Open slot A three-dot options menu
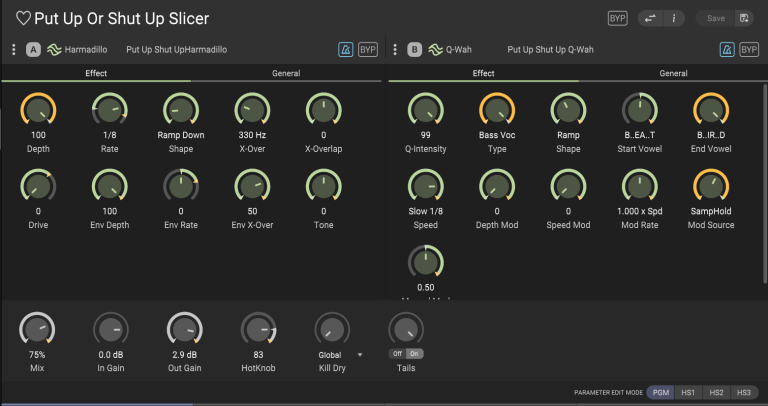The image size is (768, 406). [14, 49]
